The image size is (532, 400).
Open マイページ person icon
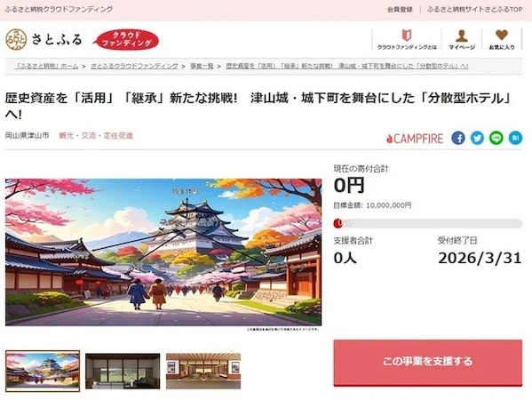(462, 40)
